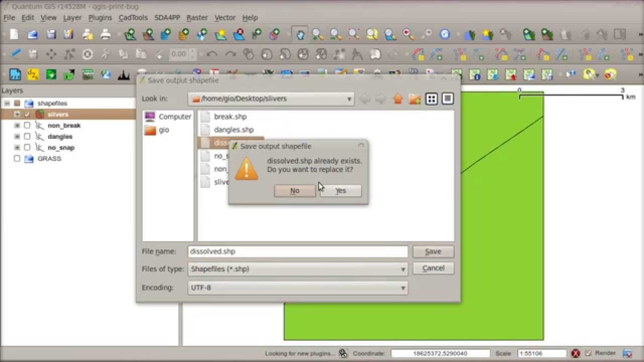Select the Toggle Editing pencil tool
The height and width of the screenshot is (362, 644).
point(14,54)
